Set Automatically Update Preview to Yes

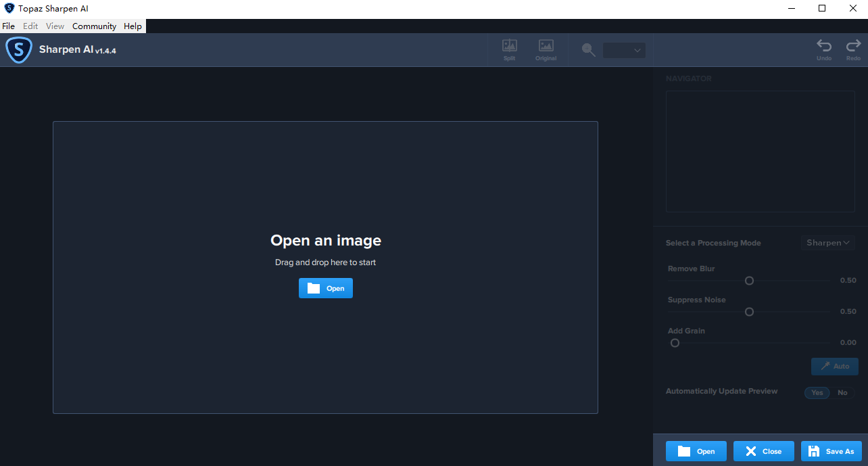pyautogui.click(x=817, y=393)
